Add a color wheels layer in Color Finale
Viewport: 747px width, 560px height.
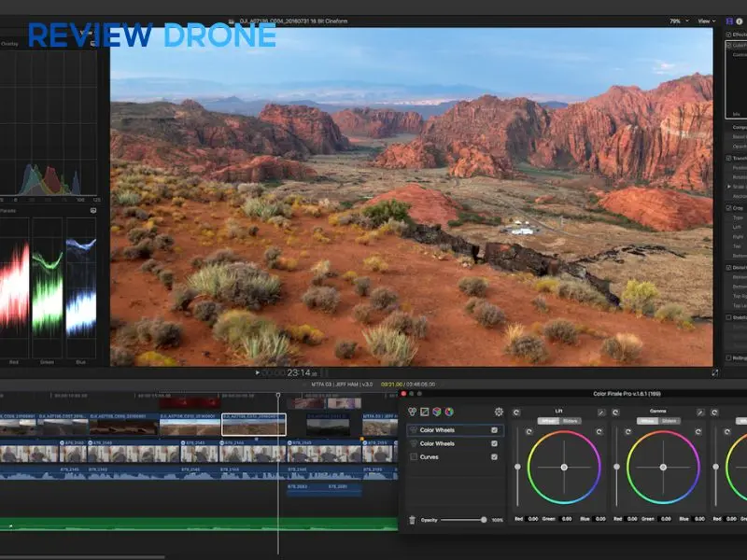[412, 412]
